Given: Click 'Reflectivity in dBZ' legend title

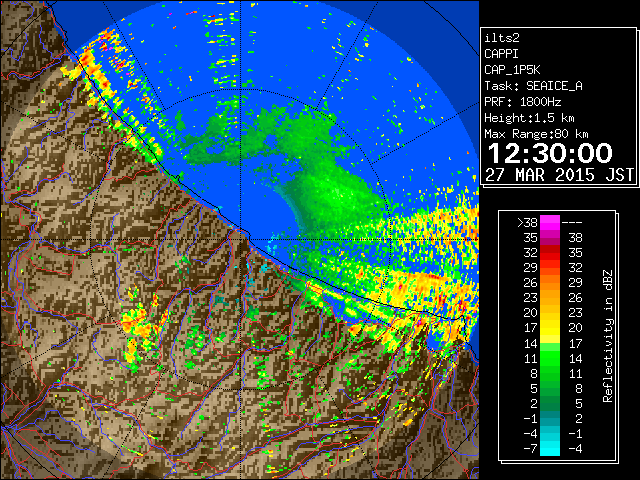Looking at the screenshot, I should click(608, 336).
